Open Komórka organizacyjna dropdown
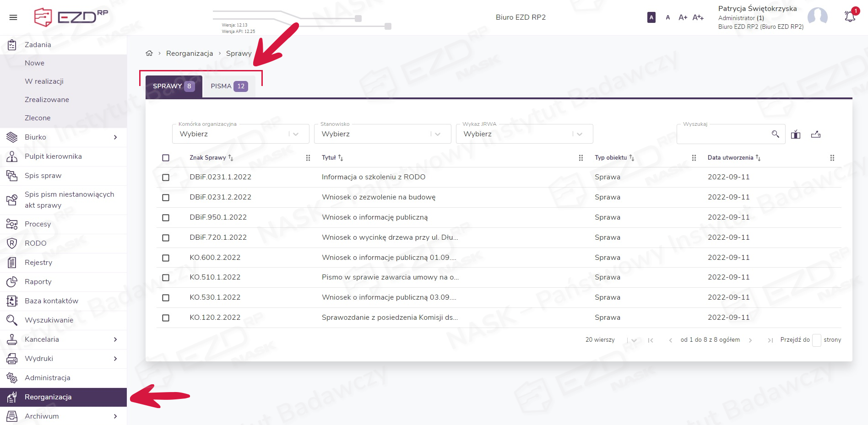Viewport: 868px width, 425px height. 240,134
